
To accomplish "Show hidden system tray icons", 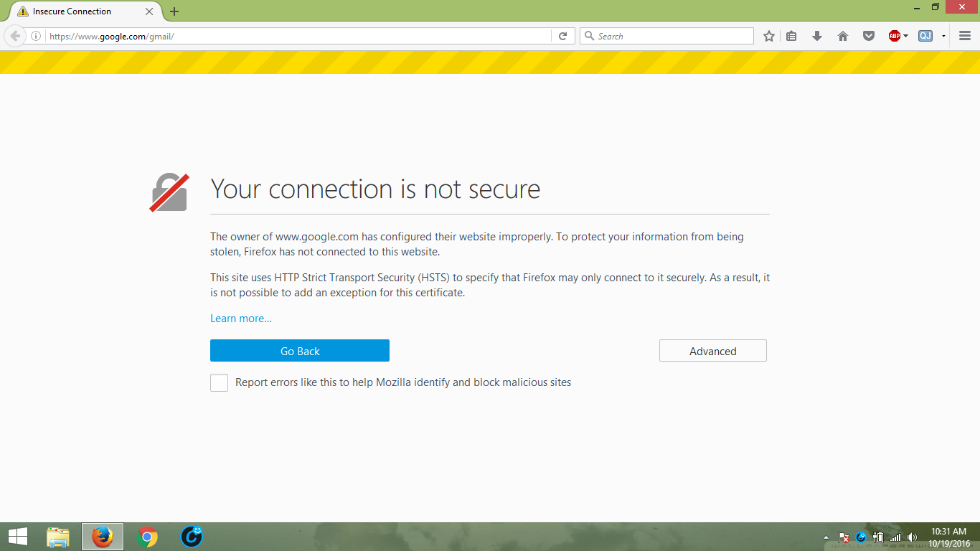I will pyautogui.click(x=826, y=537).
